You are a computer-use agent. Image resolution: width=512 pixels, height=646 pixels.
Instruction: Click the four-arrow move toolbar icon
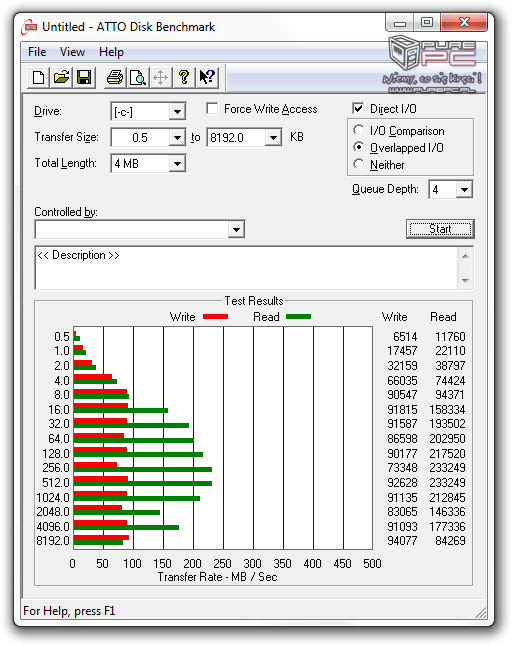click(x=161, y=77)
